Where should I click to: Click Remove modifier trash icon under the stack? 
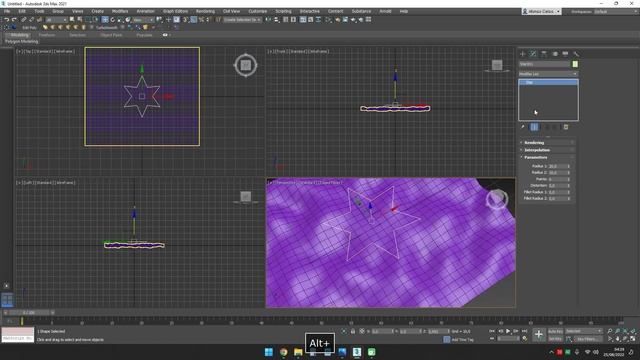coord(566,127)
